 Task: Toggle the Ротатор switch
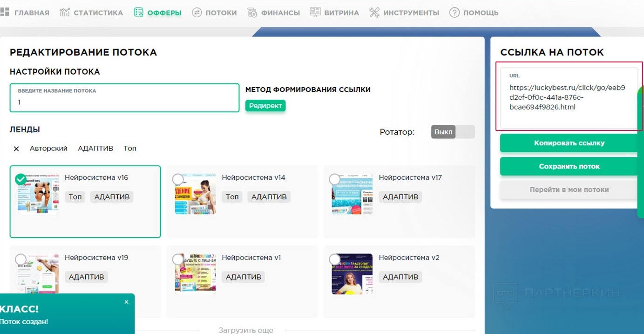coord(453,132)
